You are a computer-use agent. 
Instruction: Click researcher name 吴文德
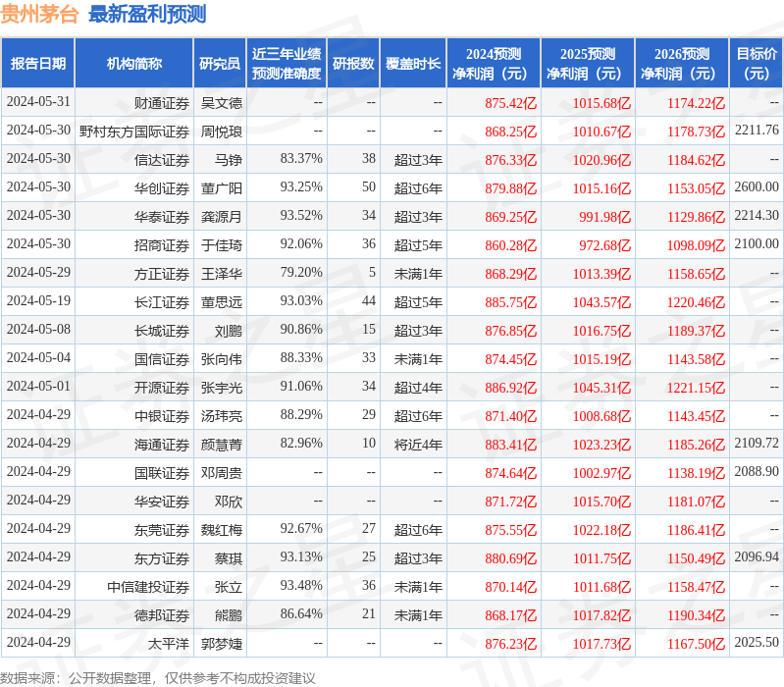(x=222, y=103)
